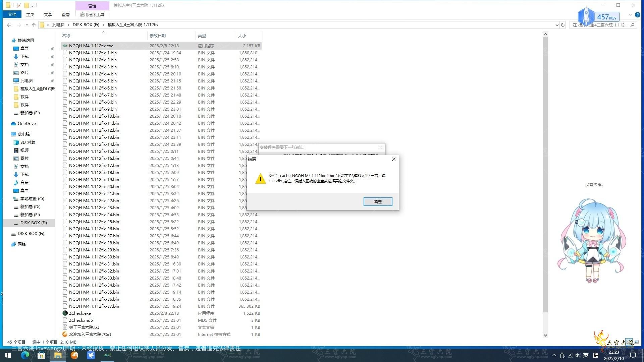Open the orange browser taskbar icon

(74, 355)
